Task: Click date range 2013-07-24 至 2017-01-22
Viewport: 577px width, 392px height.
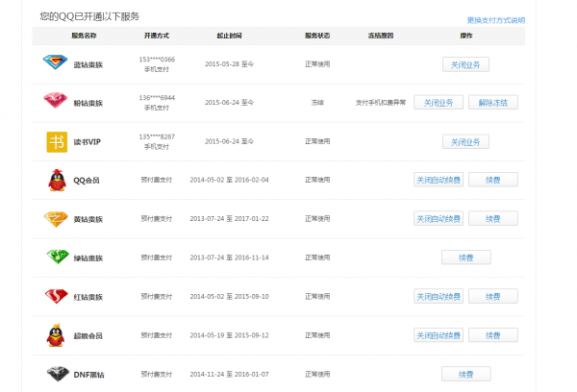Action: click(229, 219)
